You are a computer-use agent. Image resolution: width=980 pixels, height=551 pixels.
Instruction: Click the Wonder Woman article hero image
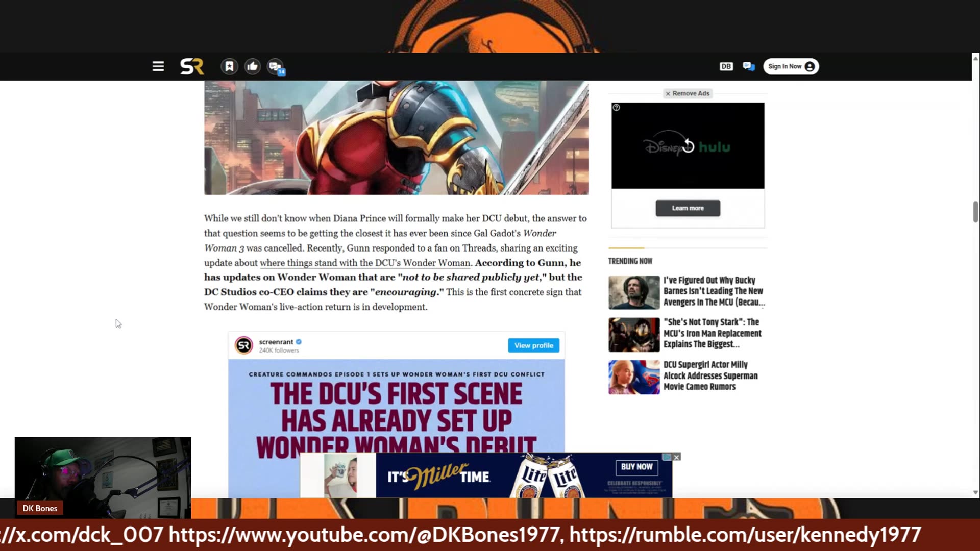click(396, 138)
